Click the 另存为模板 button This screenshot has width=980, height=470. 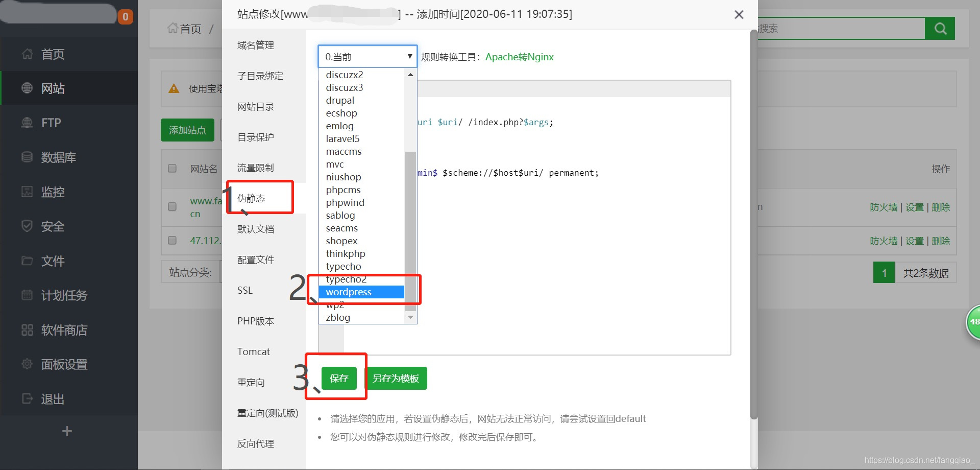[396, 378]
